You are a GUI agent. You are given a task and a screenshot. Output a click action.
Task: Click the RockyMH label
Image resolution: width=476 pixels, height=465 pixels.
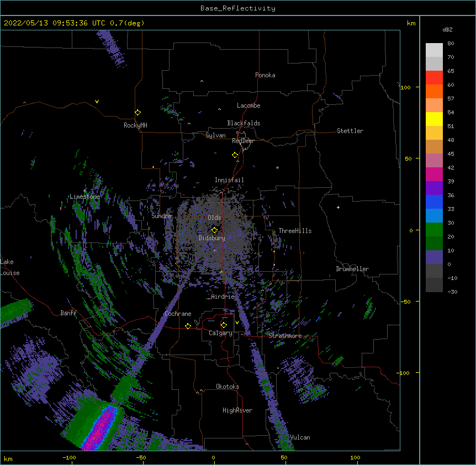click(x=135, y=125)
